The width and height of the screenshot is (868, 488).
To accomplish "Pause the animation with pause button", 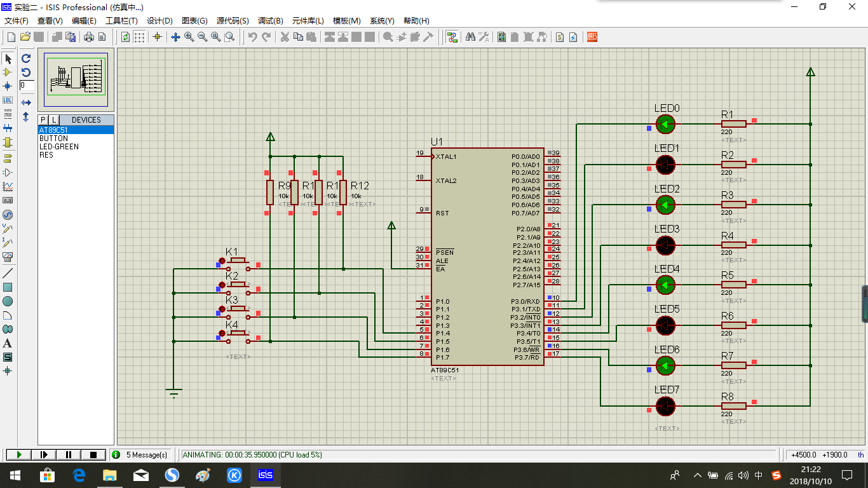I will pos(69,454).
